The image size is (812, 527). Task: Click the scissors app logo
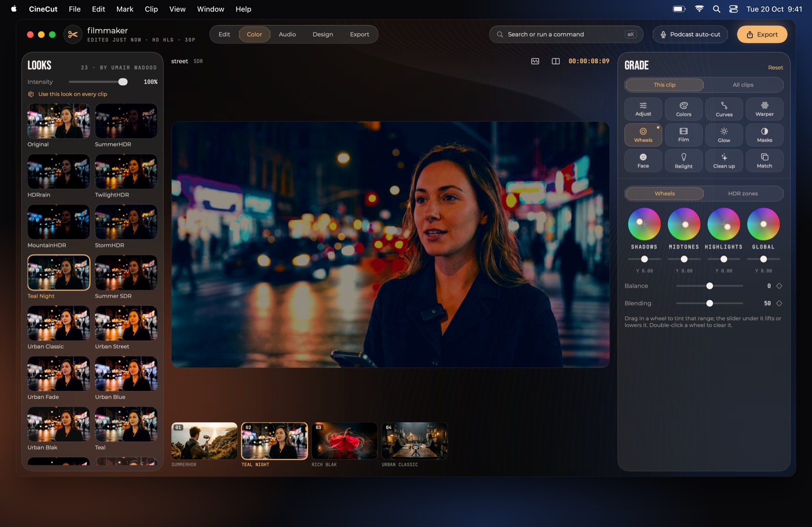coord(73,34)
